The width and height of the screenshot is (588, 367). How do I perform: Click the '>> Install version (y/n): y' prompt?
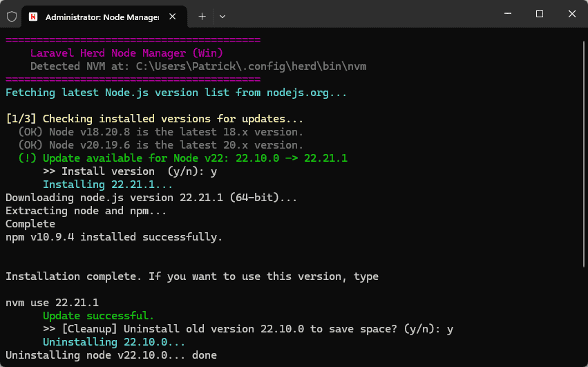click(130, 171)
